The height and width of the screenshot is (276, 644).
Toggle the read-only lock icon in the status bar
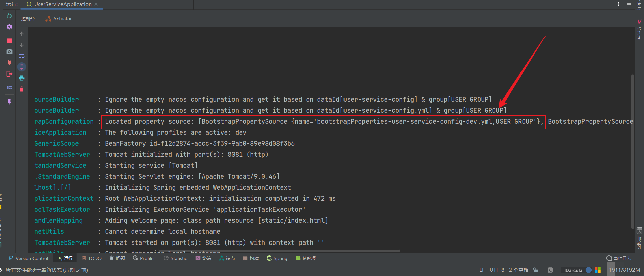tap(535, 270)
